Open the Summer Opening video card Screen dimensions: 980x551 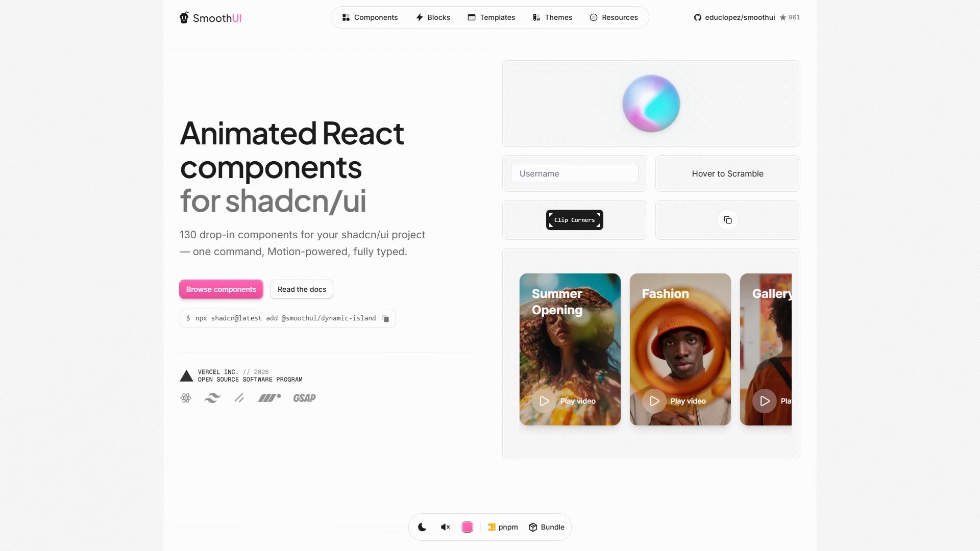570,349
